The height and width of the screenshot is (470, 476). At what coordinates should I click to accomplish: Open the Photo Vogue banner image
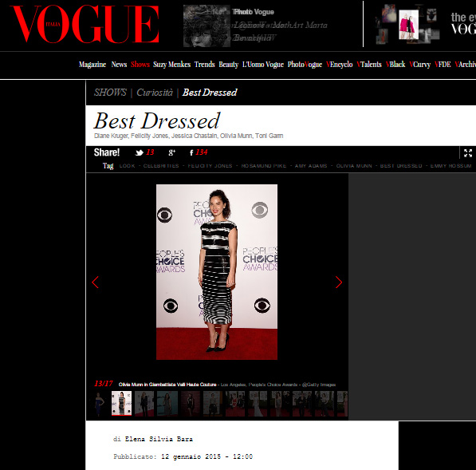click(x=207, y=26)
